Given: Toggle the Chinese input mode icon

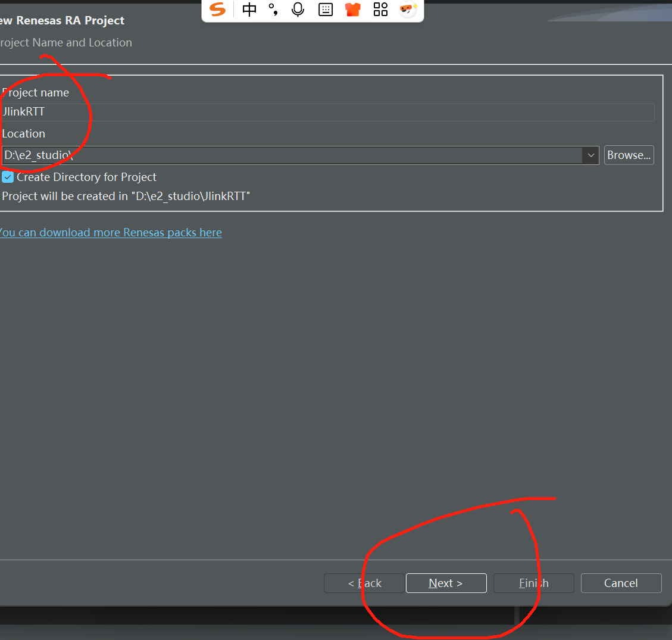Looking at the screenshot, I should point(249,9).
